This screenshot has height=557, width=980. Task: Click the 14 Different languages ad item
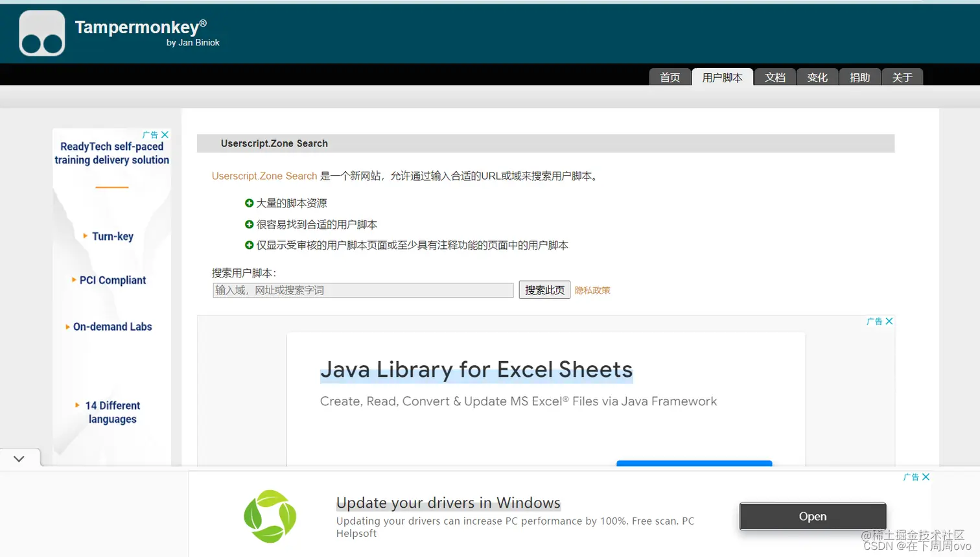(113, 412)
